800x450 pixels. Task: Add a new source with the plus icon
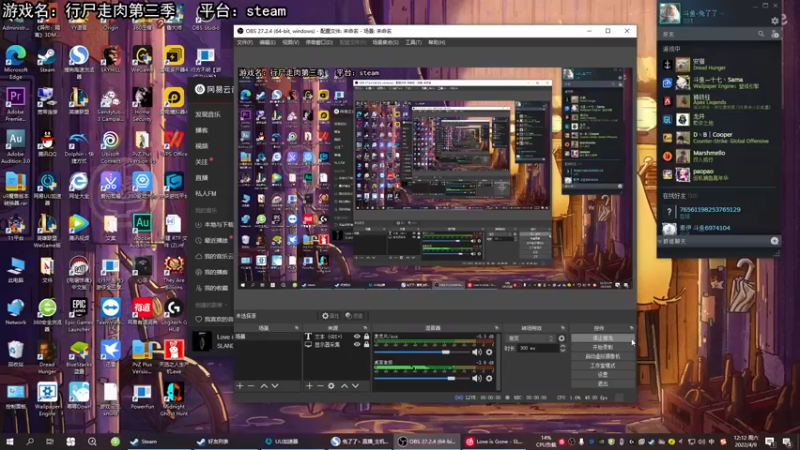click(x=309, y=386)
